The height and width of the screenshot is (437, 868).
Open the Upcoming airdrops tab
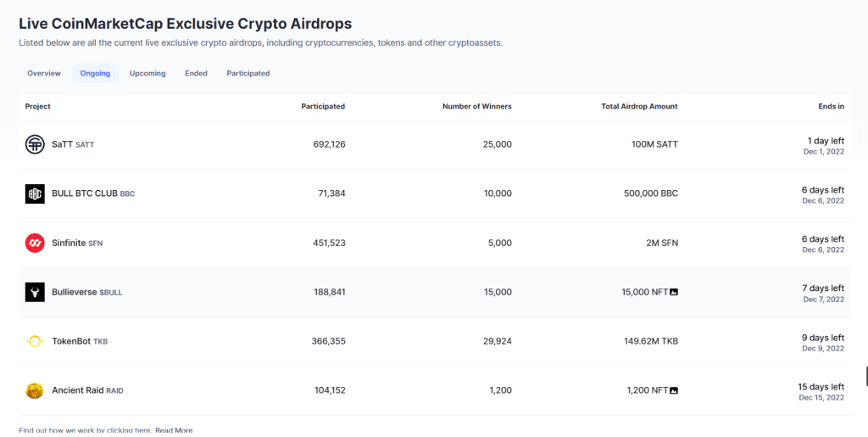coord(147,73)
